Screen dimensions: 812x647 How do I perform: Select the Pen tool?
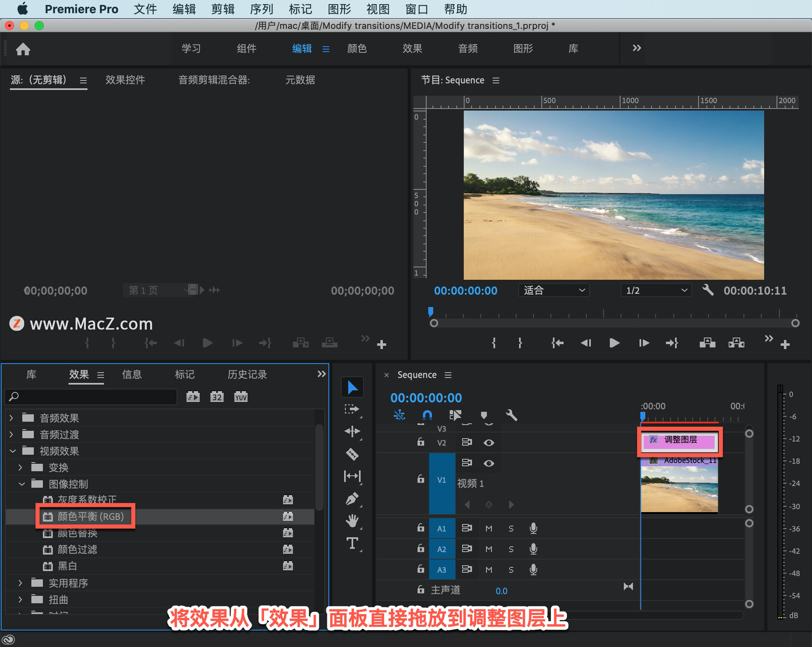pyautogui.click(x=352, y=499)
